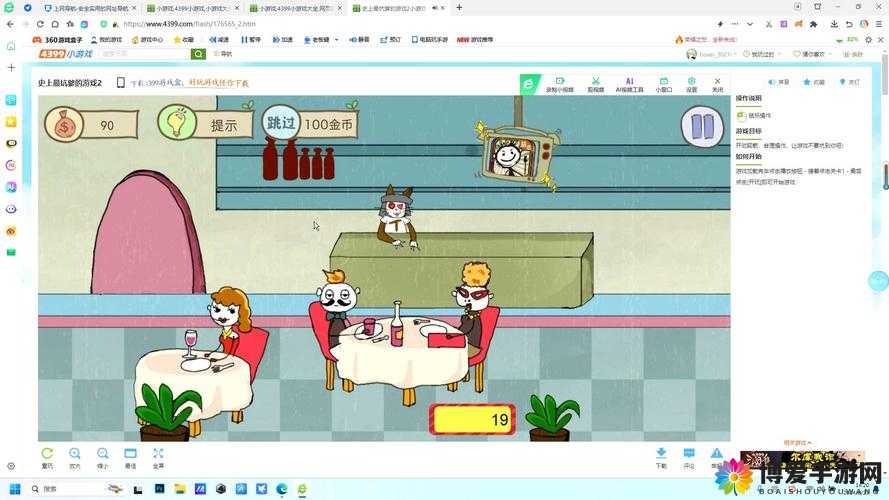889x500 pixels.
Task: Open the browser main menu hamburger
Action: tap(879, 24)
